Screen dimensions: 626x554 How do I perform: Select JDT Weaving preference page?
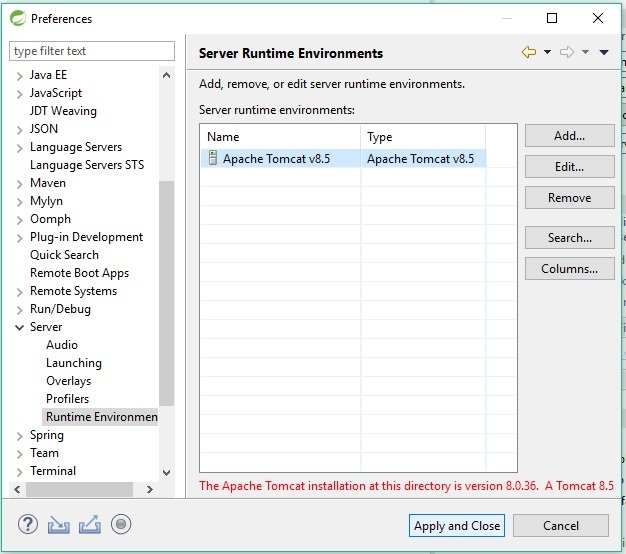click(x=63, y=111)
